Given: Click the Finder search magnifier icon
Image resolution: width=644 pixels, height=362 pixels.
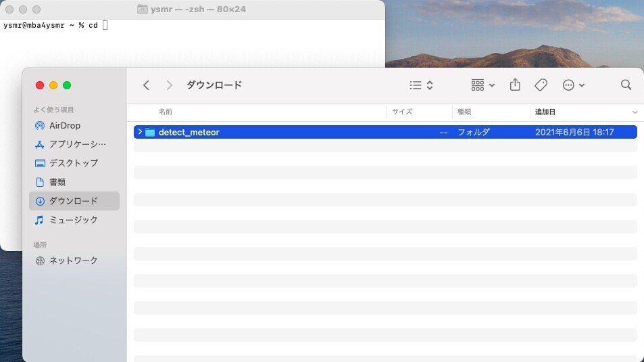Looking at the screenshot, I should [x=626, y=85].
